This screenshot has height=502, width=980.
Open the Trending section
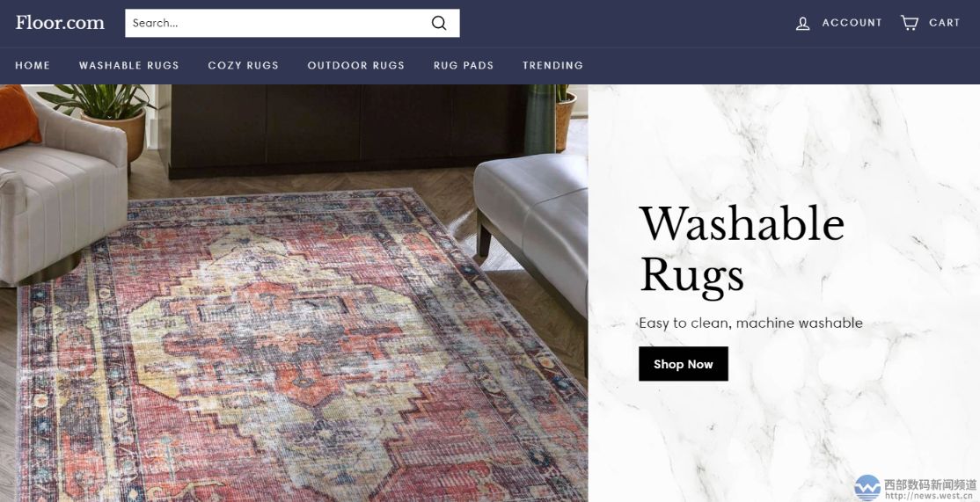pyautogui.click(x=552, y=65)
